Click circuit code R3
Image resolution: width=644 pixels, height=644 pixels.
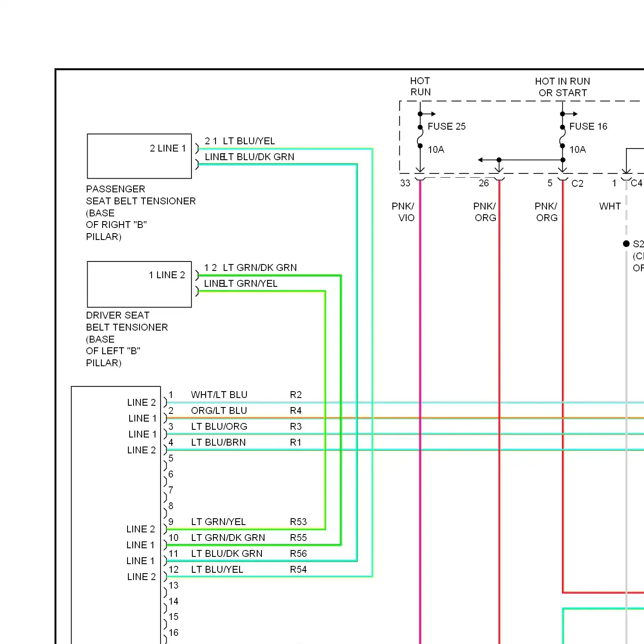click(x=296, y=426)
